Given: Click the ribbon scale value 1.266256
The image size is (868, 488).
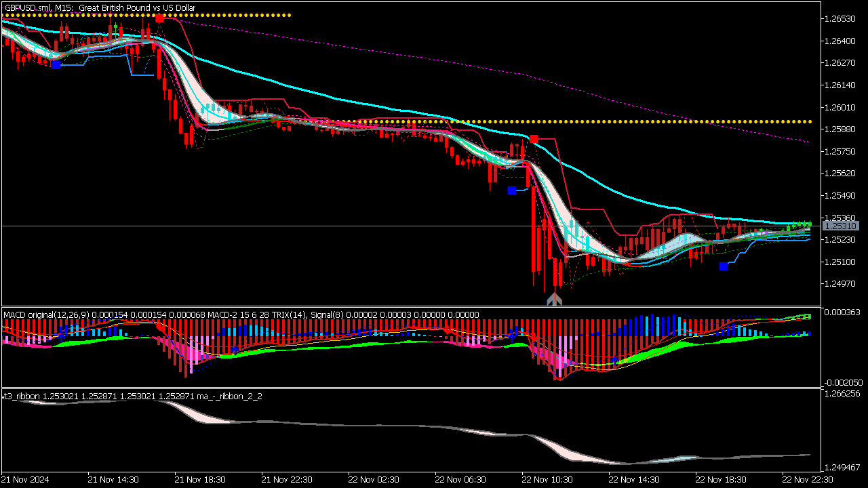Looking at the screenshot, I should pyautogui.click(x=842, y=393).
